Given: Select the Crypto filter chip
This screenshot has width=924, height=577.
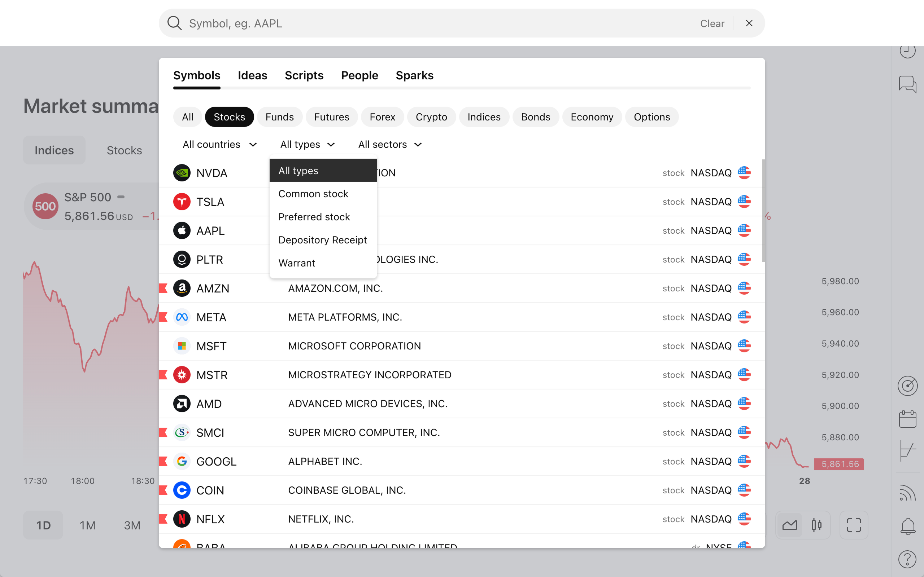Looking at the screenshot, I should [431, 117].
